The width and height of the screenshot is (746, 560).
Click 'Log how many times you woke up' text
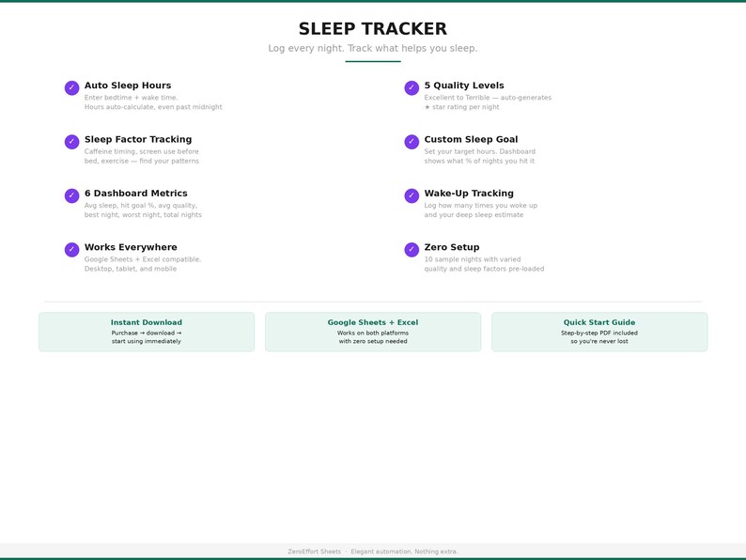[481, 206]
